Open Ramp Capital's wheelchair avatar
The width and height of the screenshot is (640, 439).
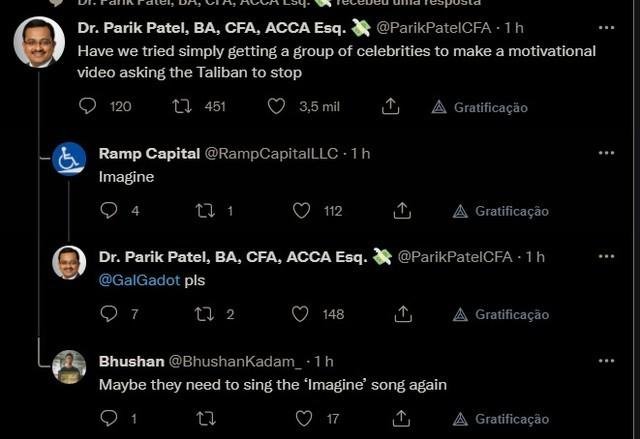point(69,159)
